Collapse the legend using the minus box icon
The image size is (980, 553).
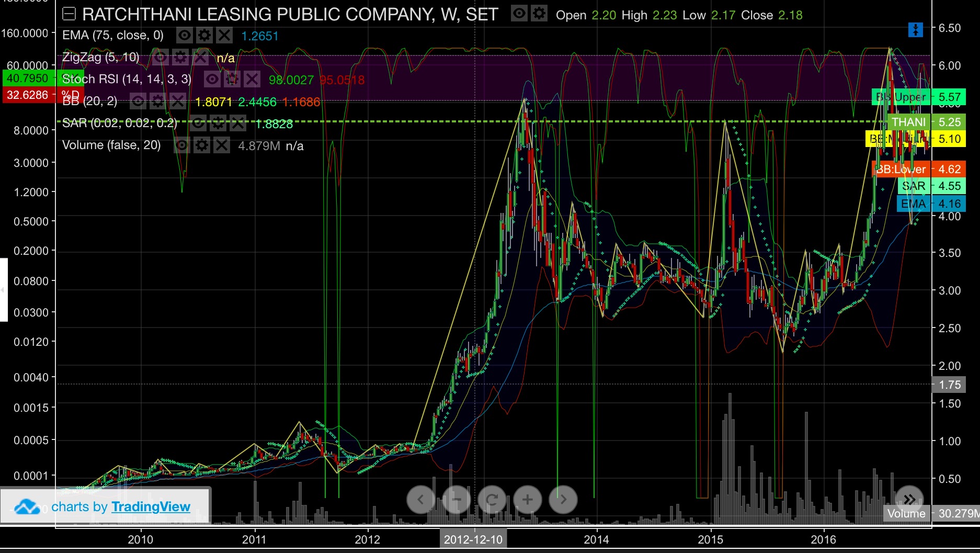coord(69,14)
